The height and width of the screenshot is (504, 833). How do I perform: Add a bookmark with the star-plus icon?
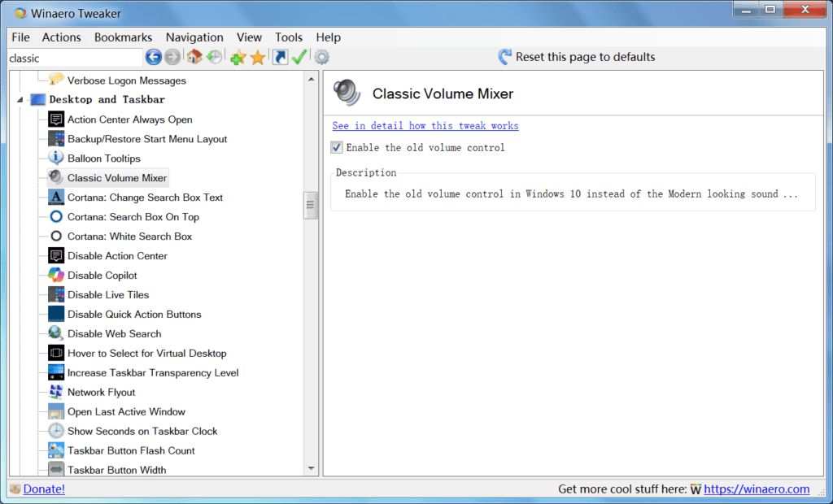(x=238, y=57)
